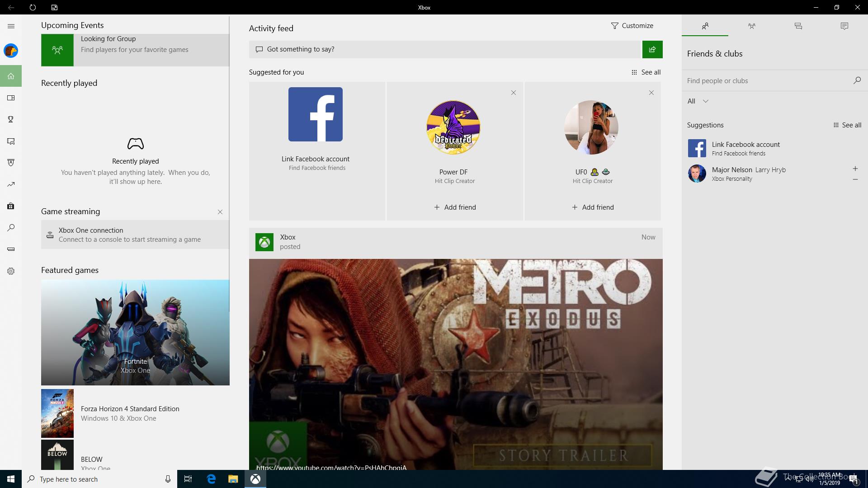Open Microsoft Store bag icon in the sidebar
868x488 pixels.
point(11,206)
